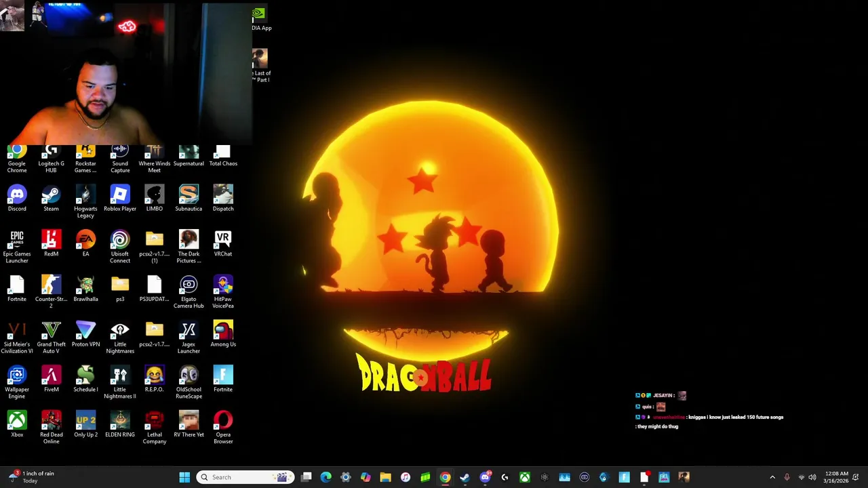The image size is (868, 488).
Task: Open Task View from taskbar
Action: coord(307,477)
